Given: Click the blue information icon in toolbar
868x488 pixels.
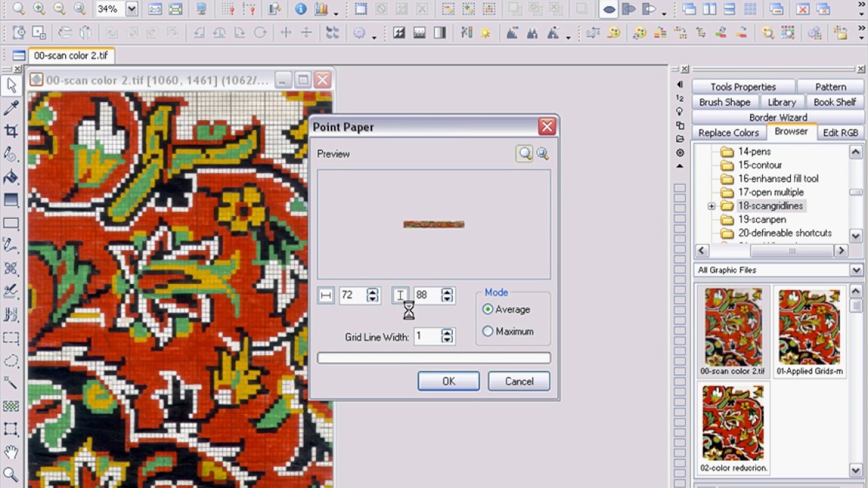Looking at the screenshot, I should [300, 9].
